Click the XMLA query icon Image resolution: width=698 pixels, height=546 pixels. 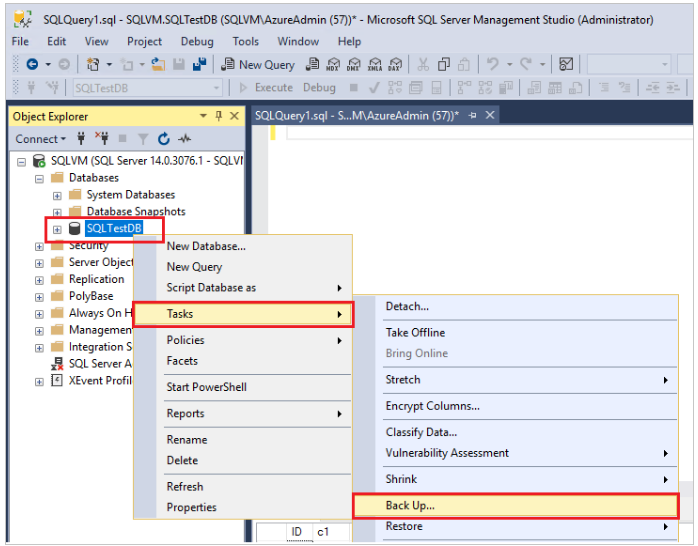click(x=374, y=65)
